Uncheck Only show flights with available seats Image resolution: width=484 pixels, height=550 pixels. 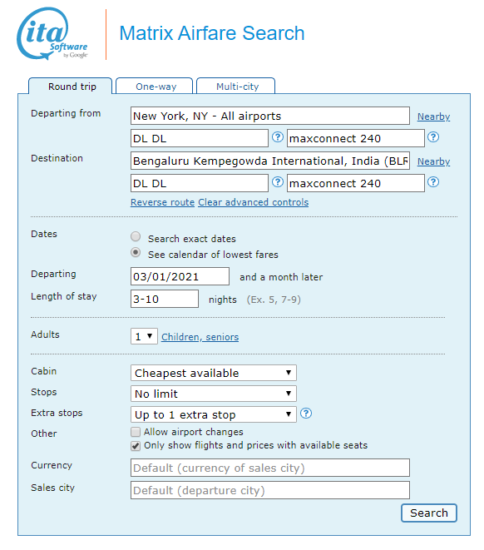tap(135, 446)
